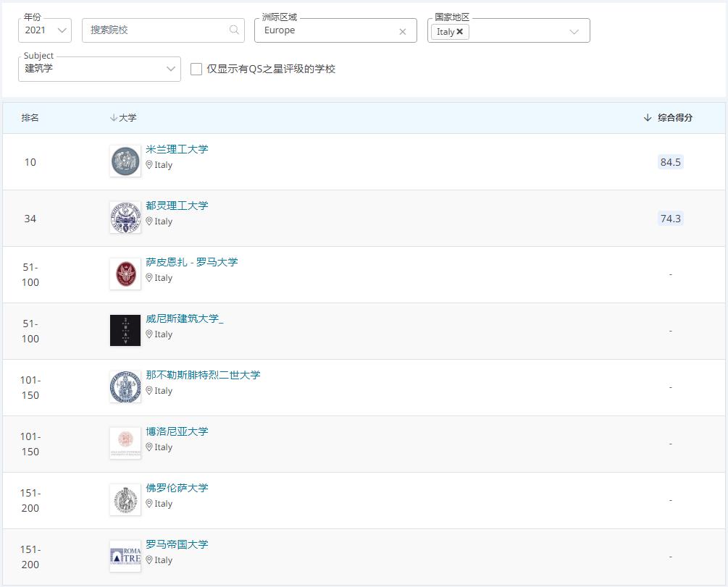Sort by 综合得分 column header
The image size is (728, 587).
668,118
